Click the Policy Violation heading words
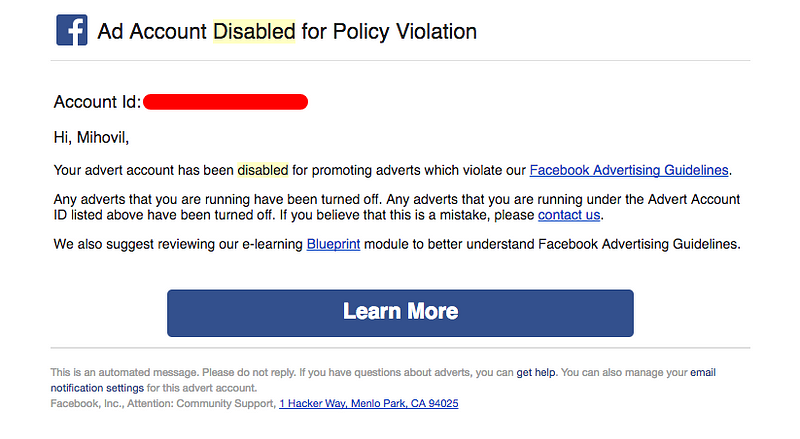The width and height of the screenshot is (800, 439). pos(405,31)
